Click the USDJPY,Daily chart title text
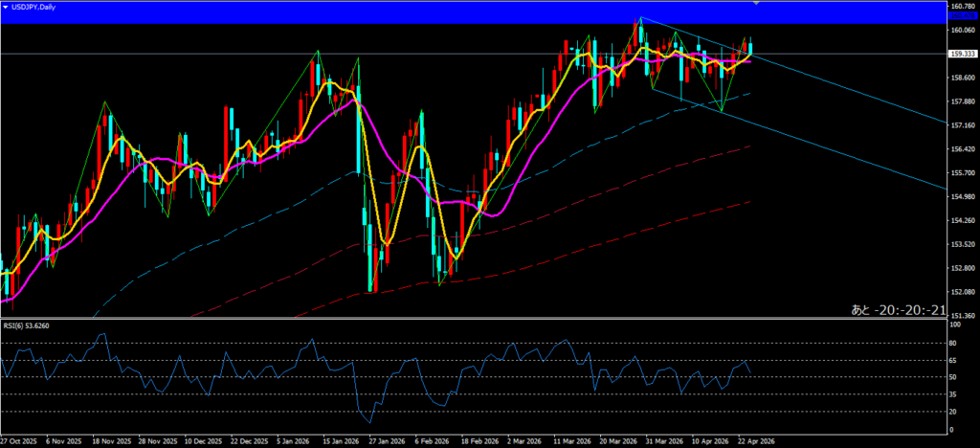This screenshot has width=980, height=448. click(x=33, y=7)
